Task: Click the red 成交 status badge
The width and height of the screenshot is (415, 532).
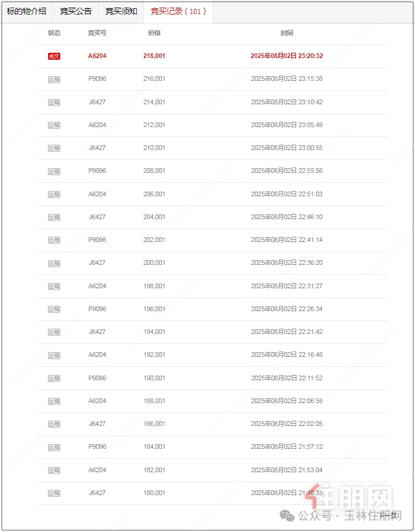Action: coord(54,56)
